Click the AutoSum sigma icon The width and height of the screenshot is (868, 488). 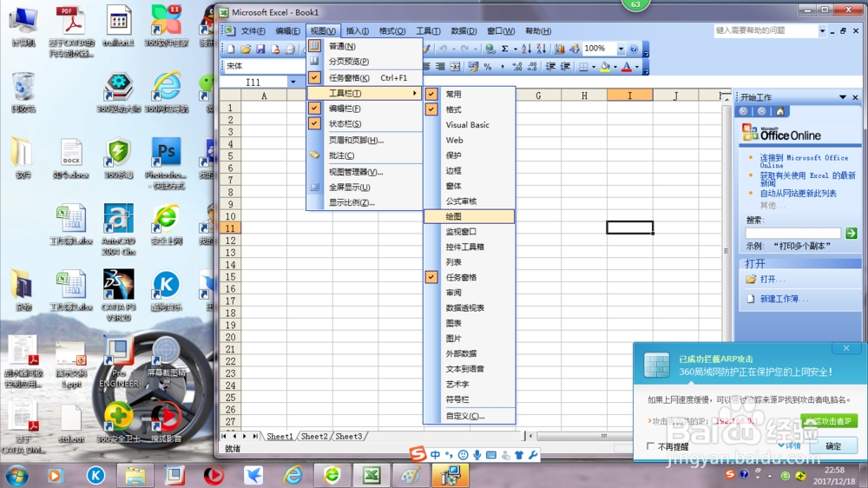[x=504, y=49]
